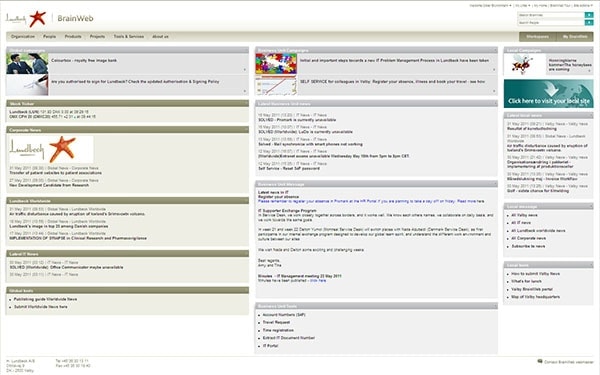Click the Minutes click here link
The width and height of the screenshot is (600, 375).
tap(318, 280)
